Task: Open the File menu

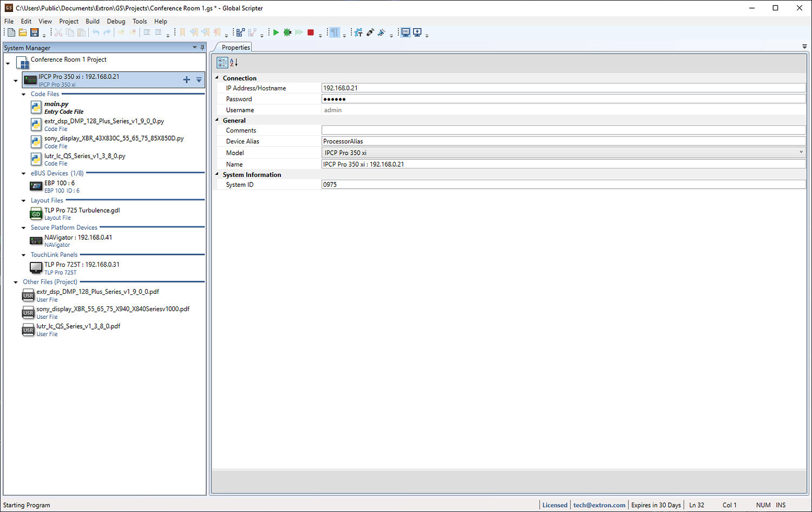Action: [9, 21]
